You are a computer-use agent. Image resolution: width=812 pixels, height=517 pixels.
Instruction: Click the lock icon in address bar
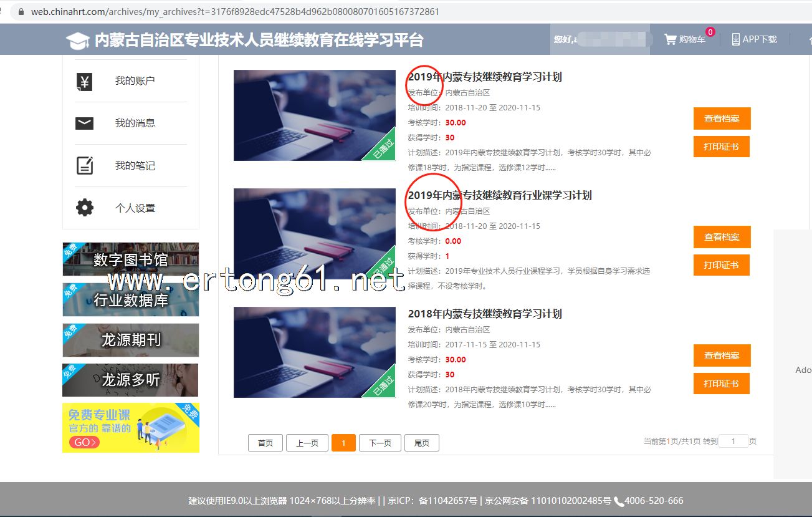(21, 12)
